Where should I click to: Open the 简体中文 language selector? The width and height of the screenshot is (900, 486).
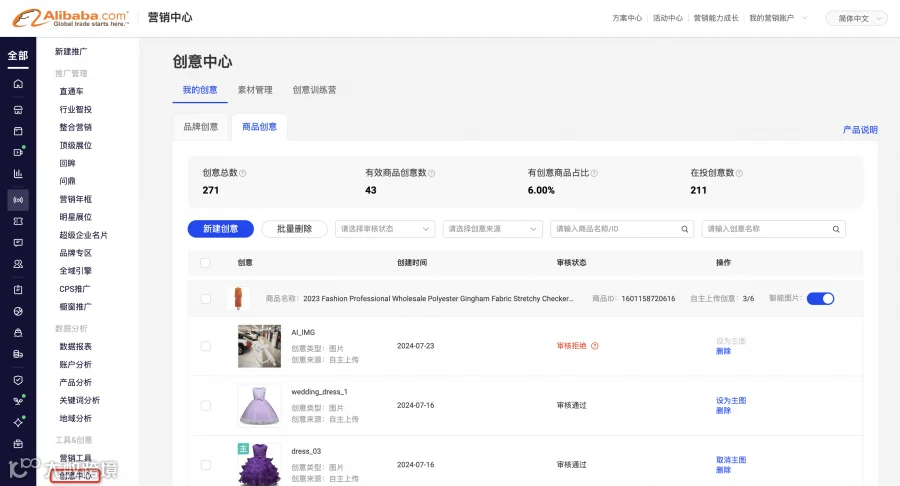[856, 18]
